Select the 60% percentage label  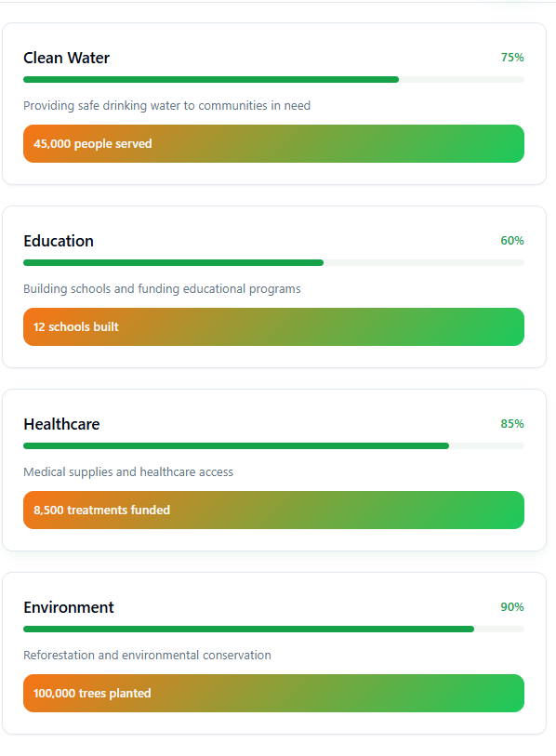[512, 241]
